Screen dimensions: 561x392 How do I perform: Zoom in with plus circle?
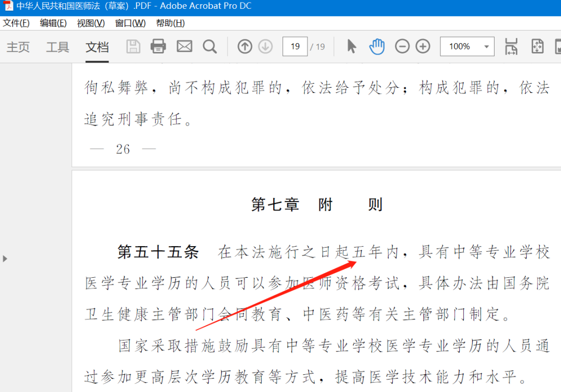[423, 47]
